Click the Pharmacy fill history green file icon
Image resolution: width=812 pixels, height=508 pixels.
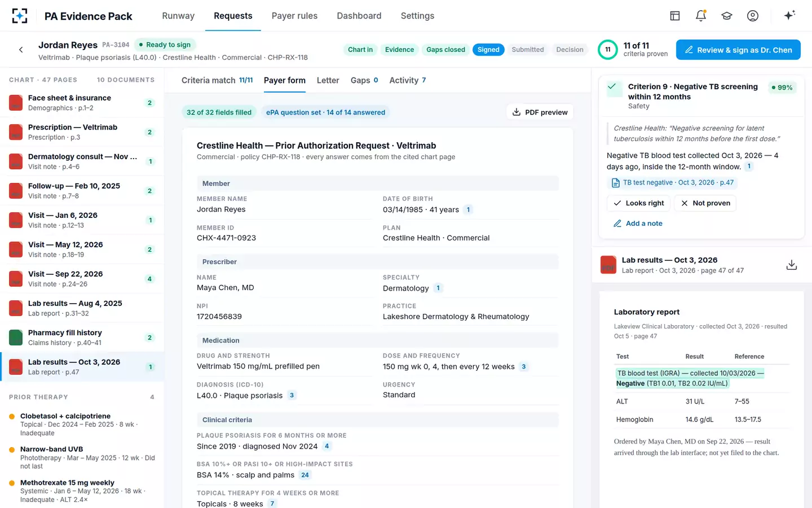pyautogui.click(x=16, y=338)
